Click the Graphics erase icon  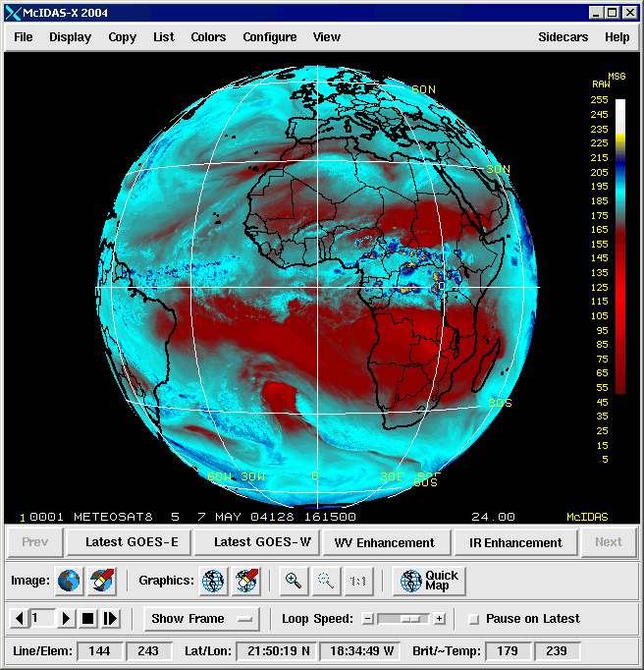click(245, 581)
